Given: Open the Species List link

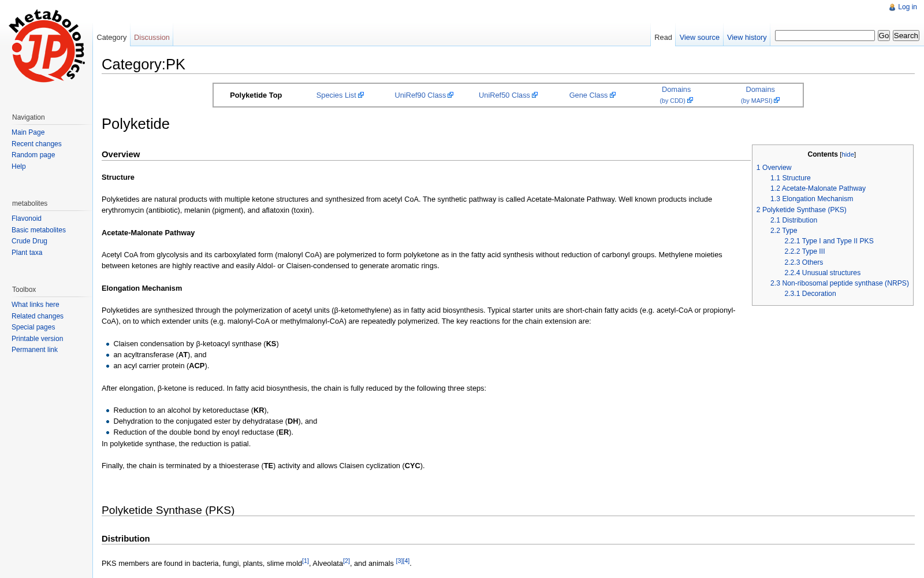Looking at the screenshot, I should coord(336,95).
